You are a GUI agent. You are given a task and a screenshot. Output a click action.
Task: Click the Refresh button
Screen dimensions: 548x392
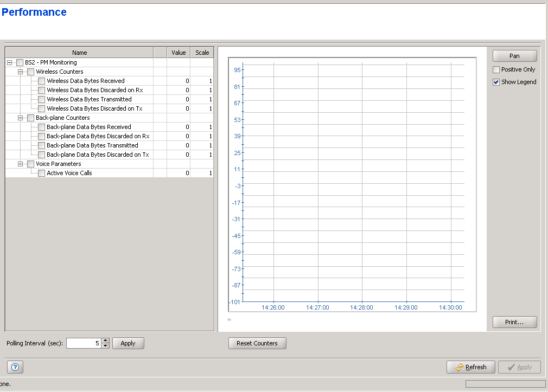tap(470, 367)
